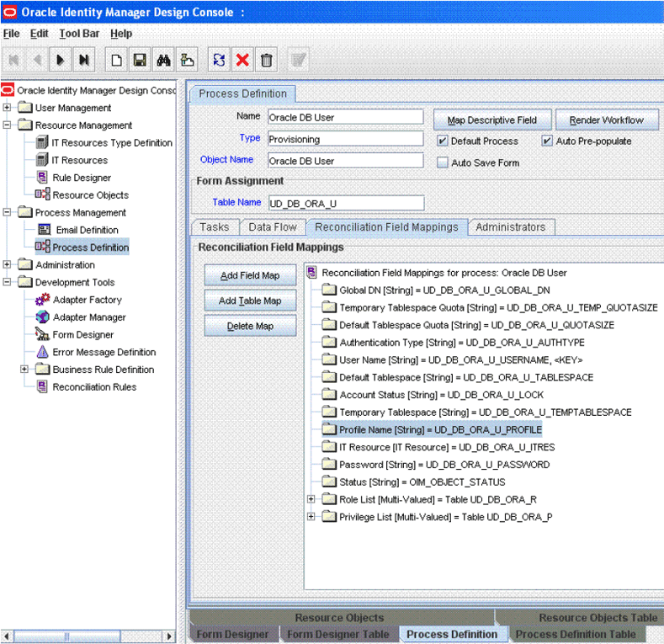Open Email Definition form
664x644 pixels.
coord(88,230)
